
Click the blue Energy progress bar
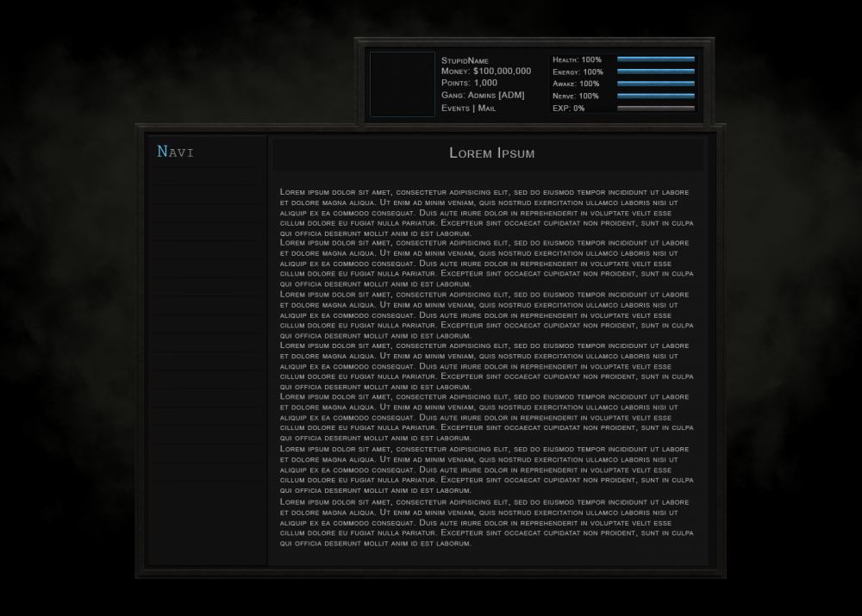tap(655, 72)
